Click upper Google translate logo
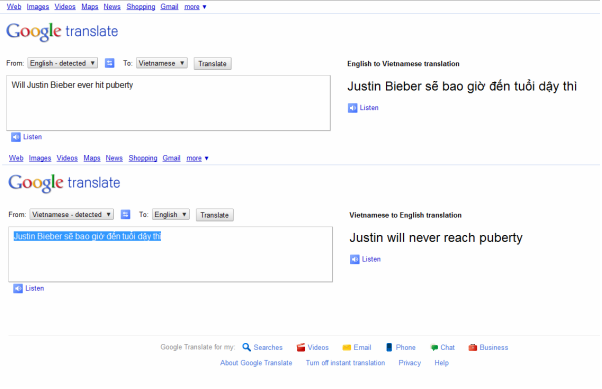The height and width of the screenshot is (389, 602). (62, 31)
